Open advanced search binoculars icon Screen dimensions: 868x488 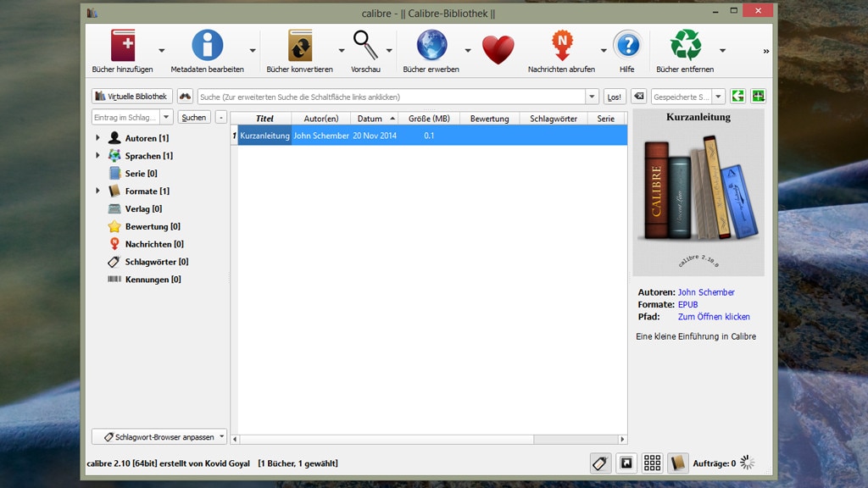click(x=185, y=97)
